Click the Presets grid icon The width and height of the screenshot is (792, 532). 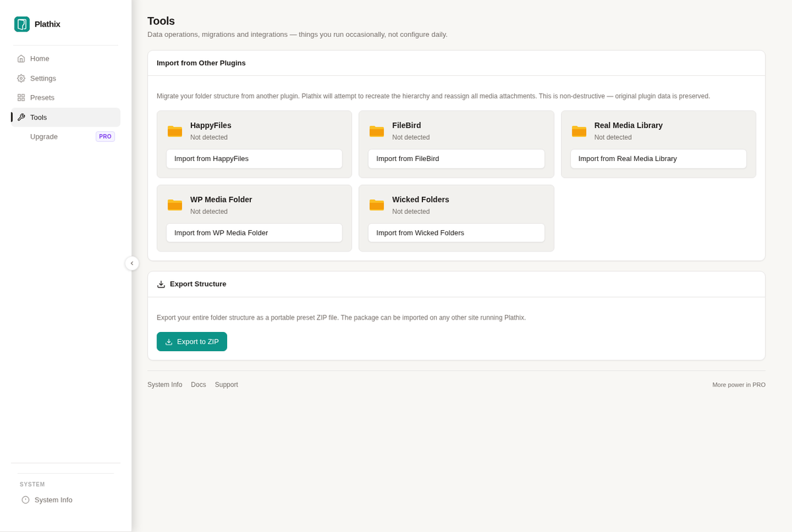click(21, 98)
